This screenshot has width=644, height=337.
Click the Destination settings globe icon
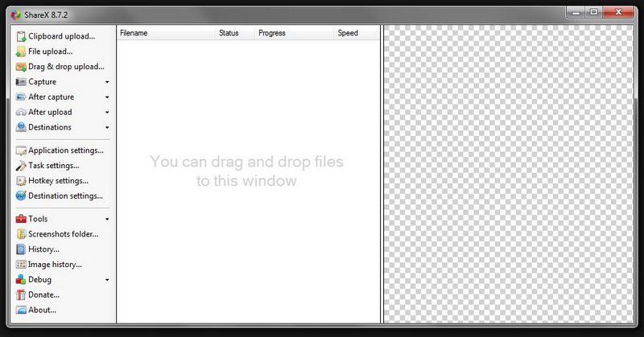tap(21, 195)
